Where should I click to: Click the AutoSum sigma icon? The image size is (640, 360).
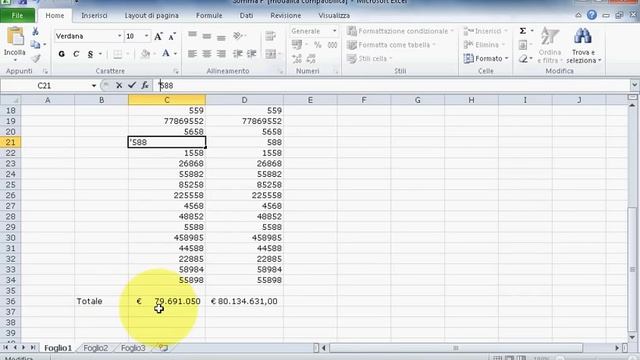(523, 31)
